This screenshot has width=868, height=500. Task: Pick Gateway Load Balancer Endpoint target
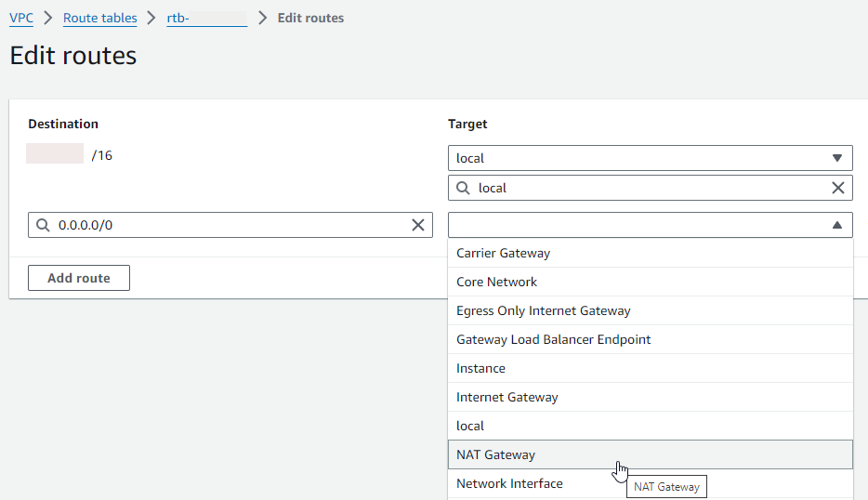pyautogui.click(x=553, y=339)
